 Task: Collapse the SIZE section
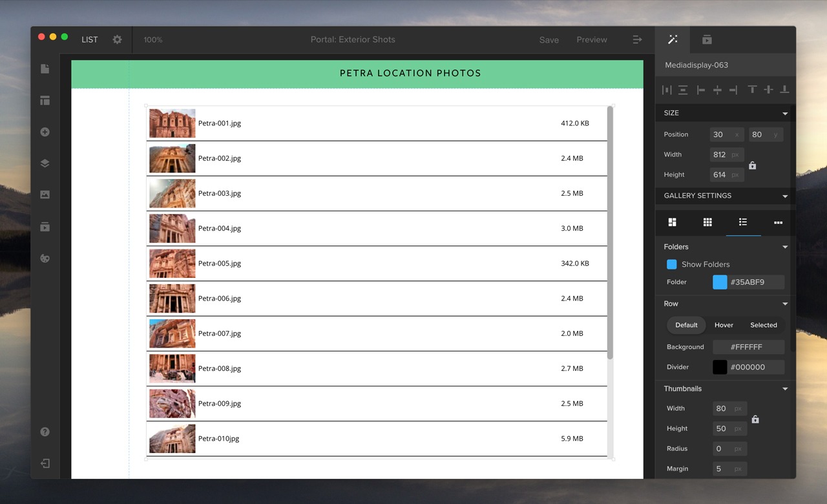pos(785,113)
